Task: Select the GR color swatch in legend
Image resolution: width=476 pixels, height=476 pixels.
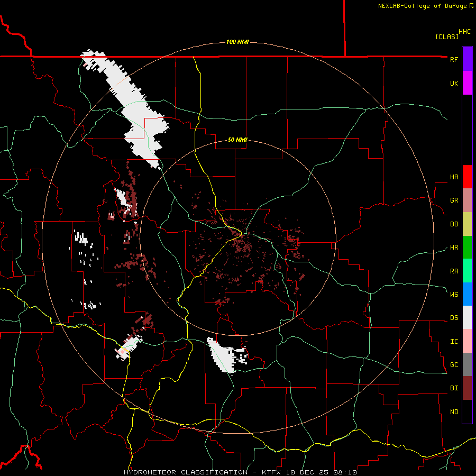Action: click(467, 200)
